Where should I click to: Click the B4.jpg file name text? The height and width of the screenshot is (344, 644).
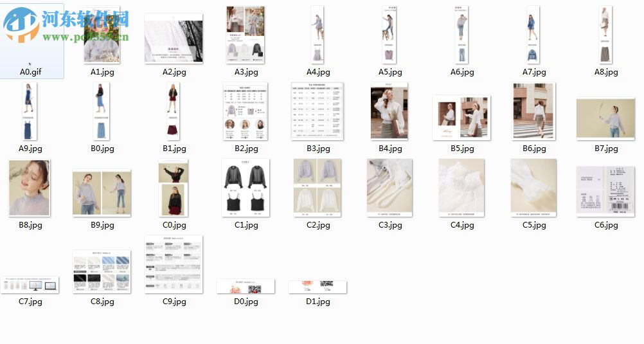390,149
